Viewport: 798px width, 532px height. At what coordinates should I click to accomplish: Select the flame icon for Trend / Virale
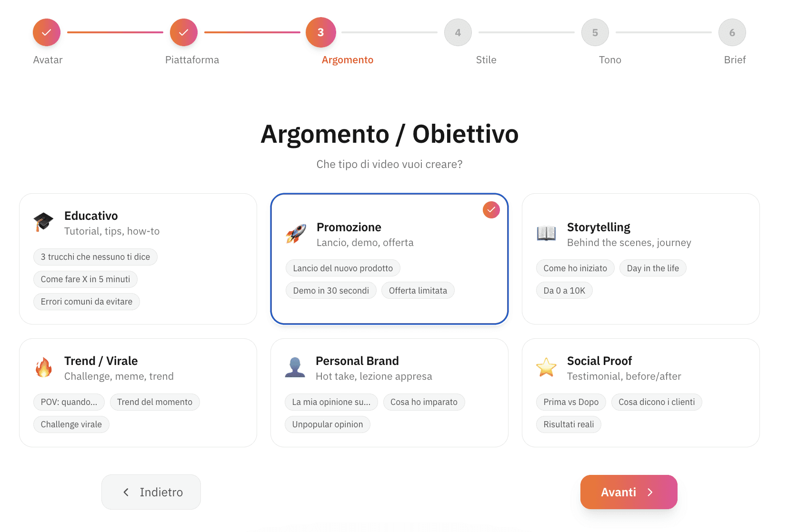[44, 368]
